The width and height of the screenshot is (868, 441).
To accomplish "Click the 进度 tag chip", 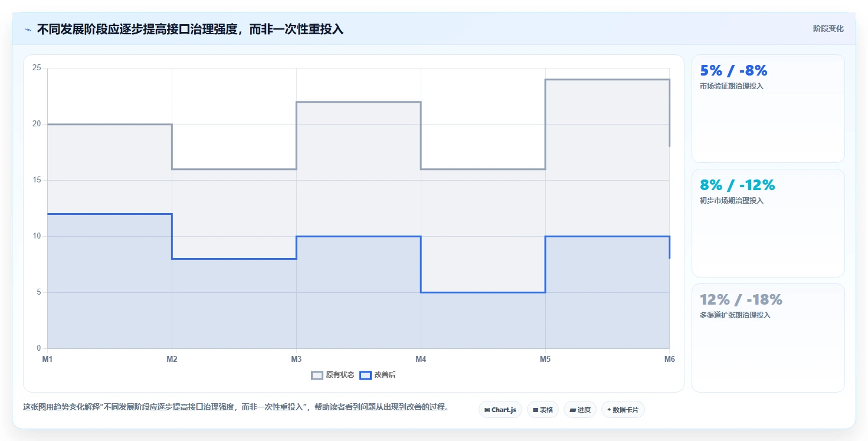I will (x=580, y=410).
